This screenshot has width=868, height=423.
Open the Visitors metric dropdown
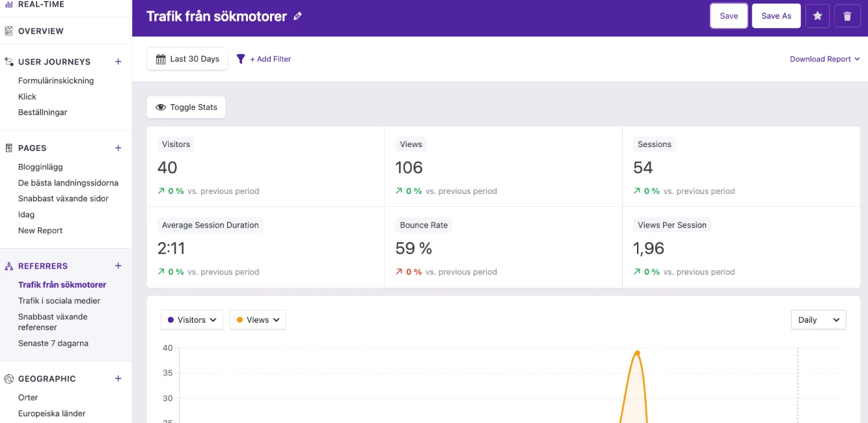pyautogui.click(x=192, y=320)
